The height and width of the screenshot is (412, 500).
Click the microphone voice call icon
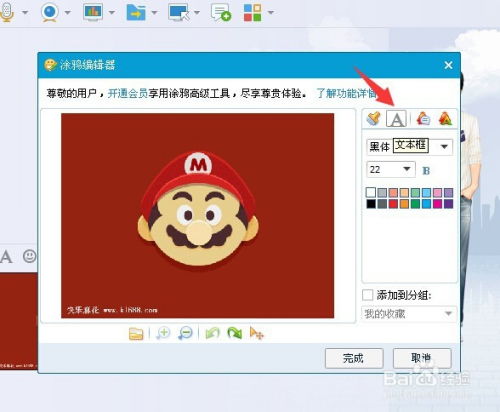click(7, 12)
